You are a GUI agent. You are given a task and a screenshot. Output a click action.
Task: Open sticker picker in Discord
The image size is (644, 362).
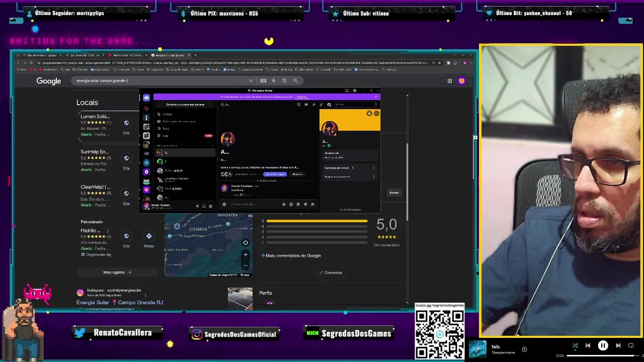click(x=298, y=204)
